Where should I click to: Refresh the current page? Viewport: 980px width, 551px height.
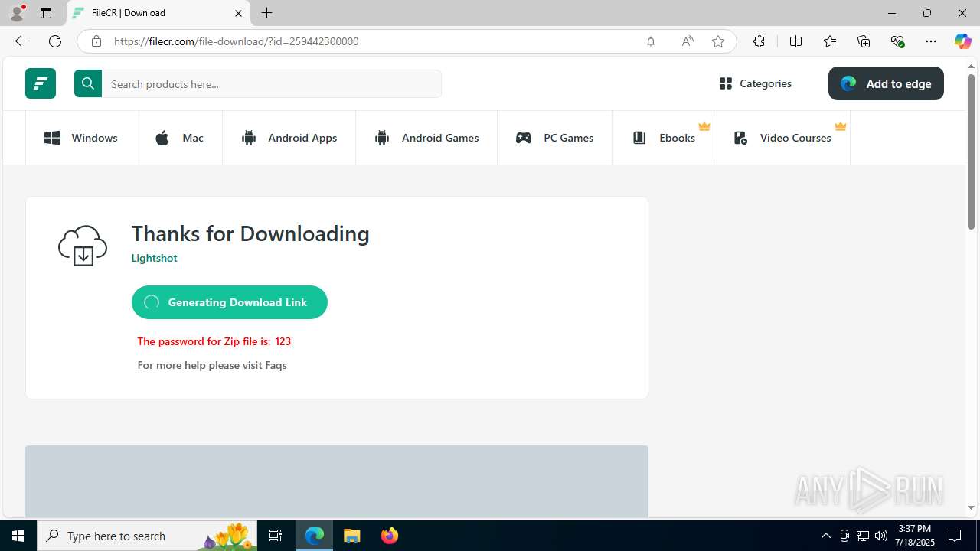coord(55,41)
